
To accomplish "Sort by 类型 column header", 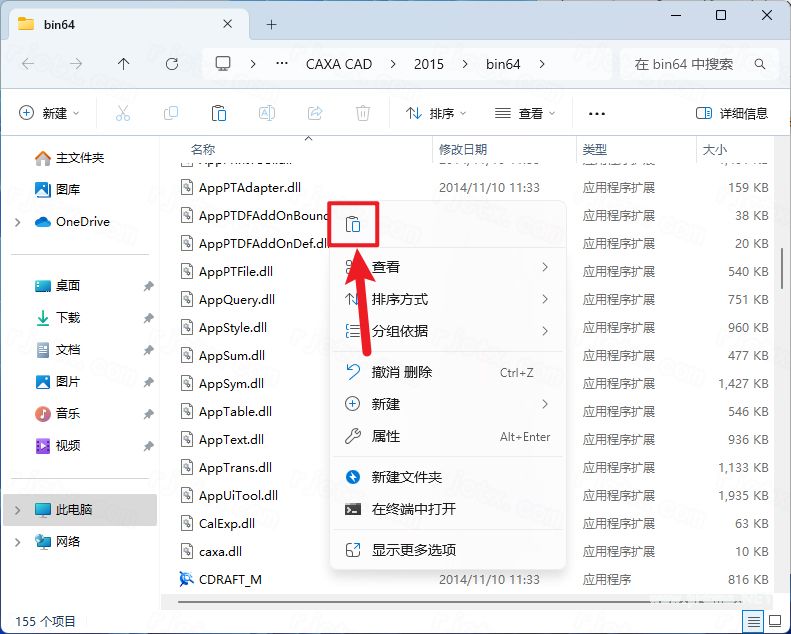I will point(595,150).
